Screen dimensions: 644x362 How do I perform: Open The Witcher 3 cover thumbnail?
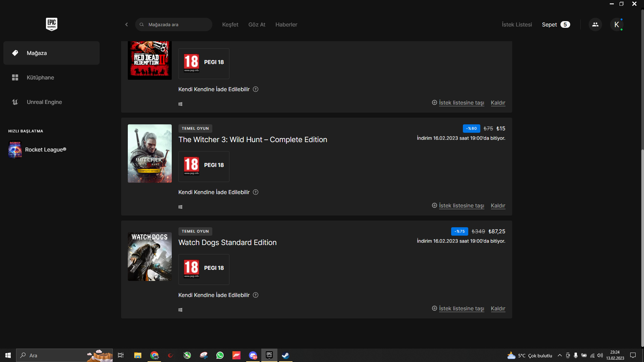click(x=150, y=154)
